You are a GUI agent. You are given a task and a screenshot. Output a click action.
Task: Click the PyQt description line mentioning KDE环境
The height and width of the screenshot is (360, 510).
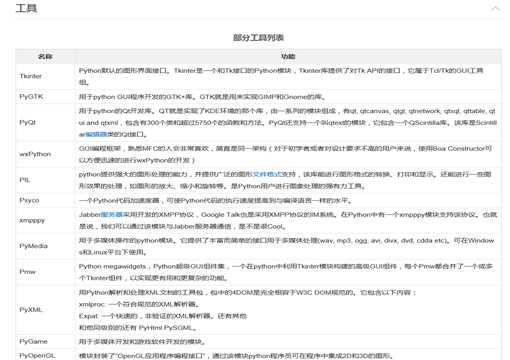(287, 111)
